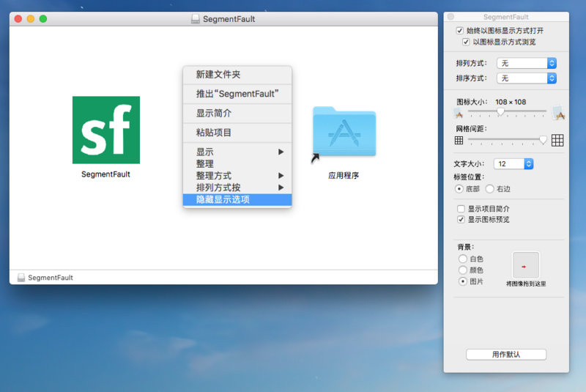Zoom the SegmentFault window with the green button
Image resolution: width=586 pixels, height=392 pixels.
click(x=43, y=19)
